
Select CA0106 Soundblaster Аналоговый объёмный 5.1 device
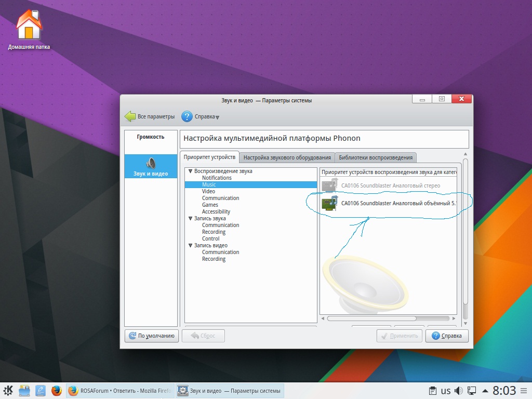pos(389,203)
